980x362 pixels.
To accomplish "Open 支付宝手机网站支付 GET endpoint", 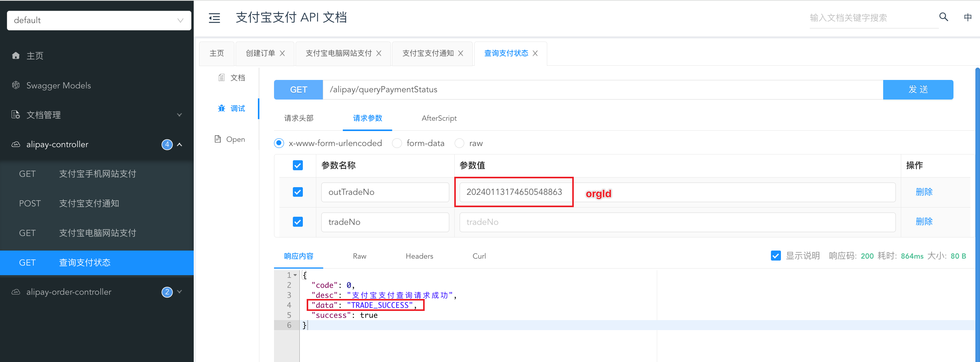I will 97,174.
